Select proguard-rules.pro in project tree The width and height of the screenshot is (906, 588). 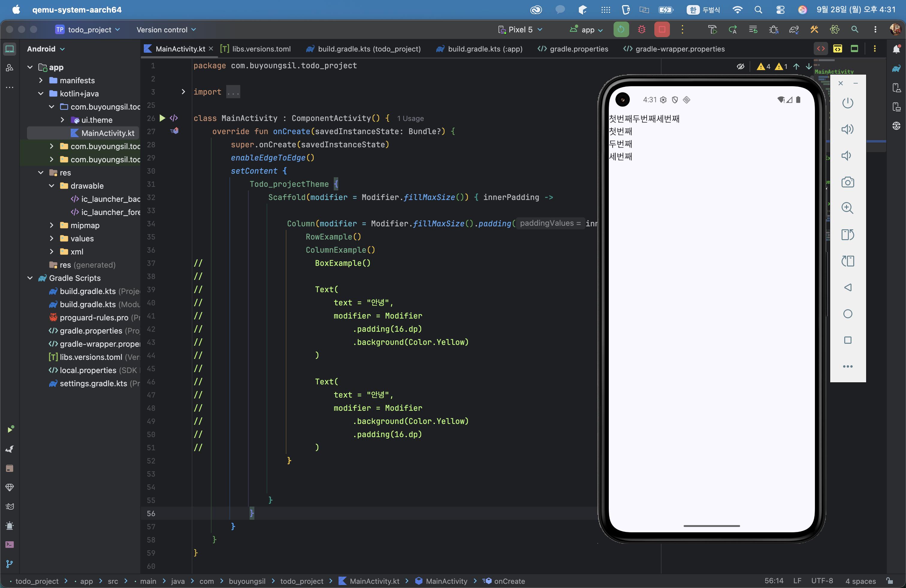click(x=94, y=318)
